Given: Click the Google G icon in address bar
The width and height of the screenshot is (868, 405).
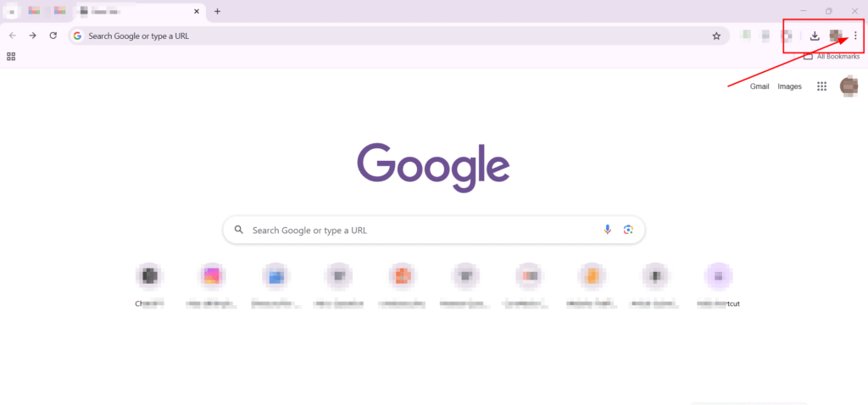Looking at the screenshot, I should [x=77, y=36].
